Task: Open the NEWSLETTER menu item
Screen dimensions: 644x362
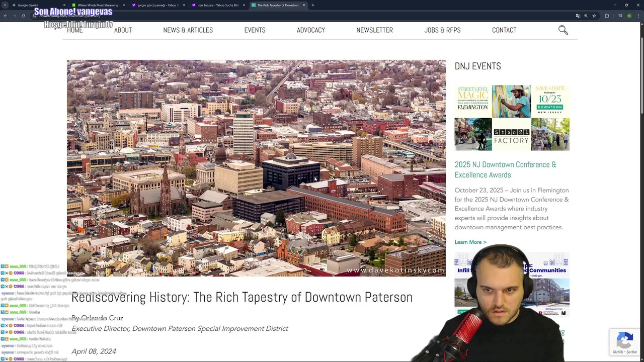Action: pyautogui.click(x=374, y=30)
